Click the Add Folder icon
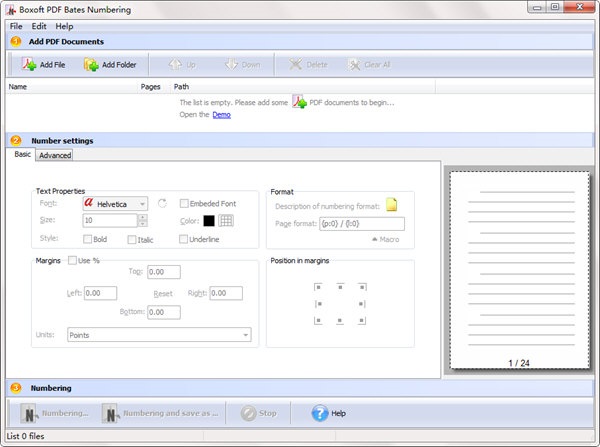Viewport: 600px width, 447px height. tap(91, 64)
